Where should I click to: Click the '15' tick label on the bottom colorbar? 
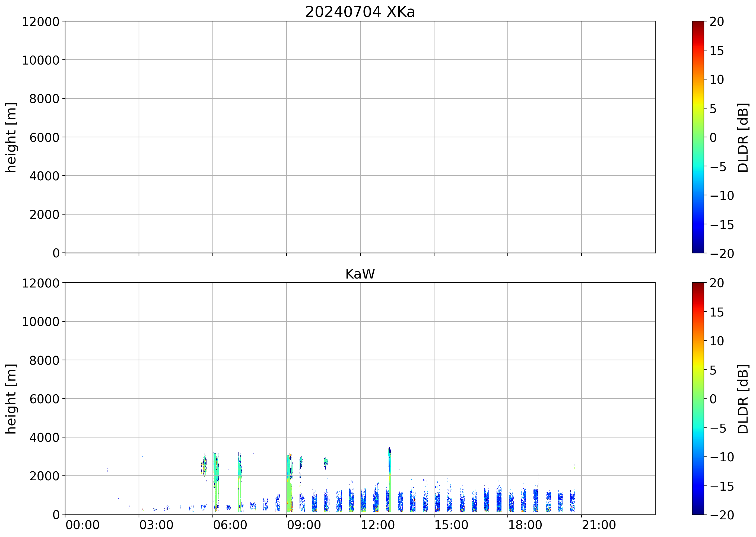(x=717, y=312)
